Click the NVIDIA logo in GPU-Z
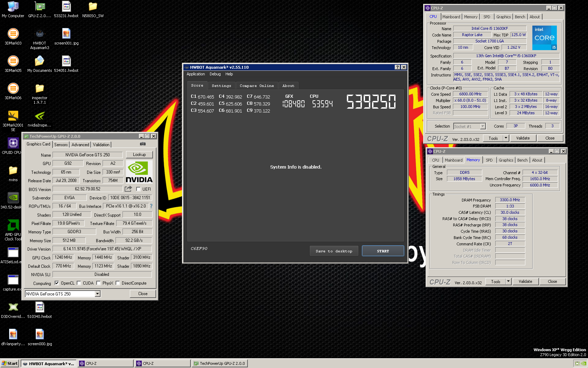The height and width of the screenshot is (368, 588). (x=139, y=172)
